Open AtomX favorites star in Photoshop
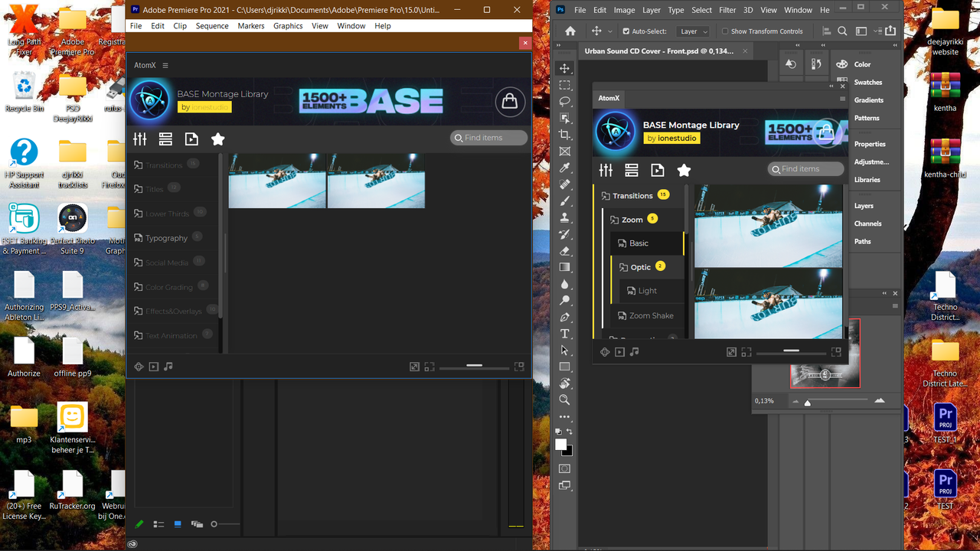980x551 pixels. click(x=684, y=170)
